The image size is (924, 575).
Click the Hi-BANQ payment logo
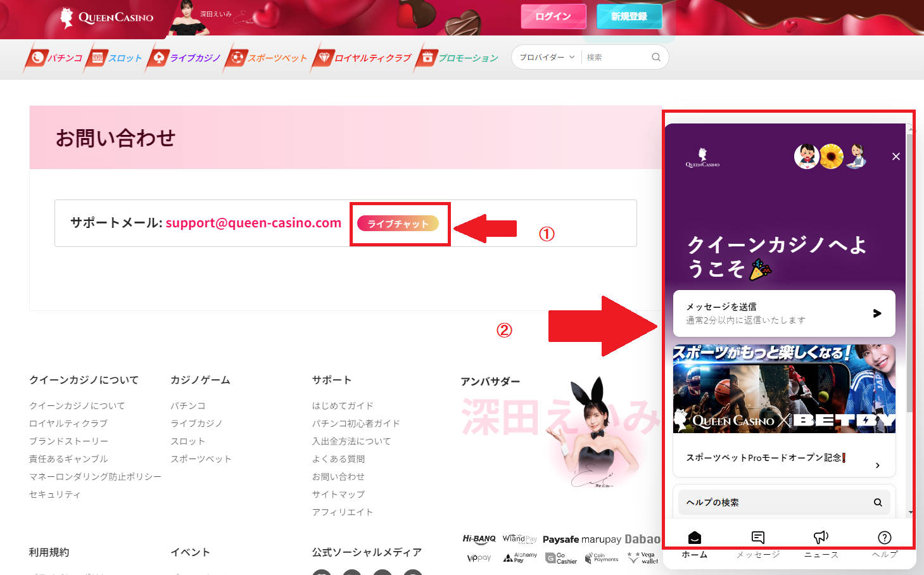click(x=479, y=539)
